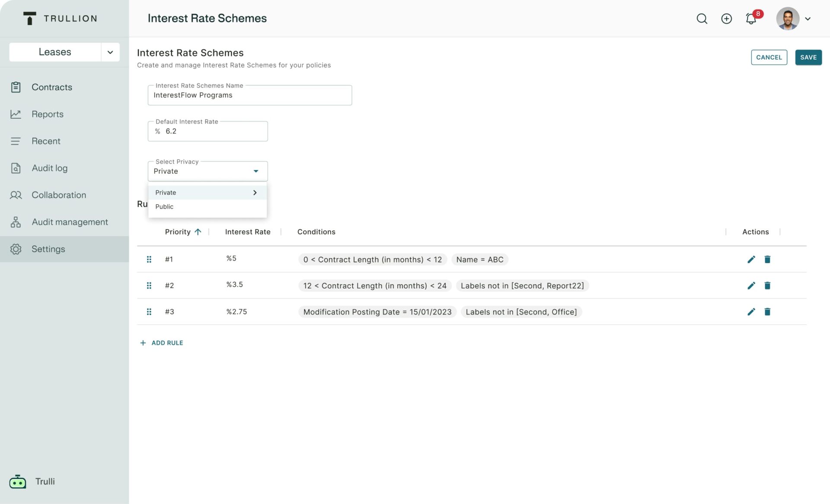The width and height of the screenshot is (830, 504).
Task: Delete rule #1 with the trash icon
Action: (767, 260)
